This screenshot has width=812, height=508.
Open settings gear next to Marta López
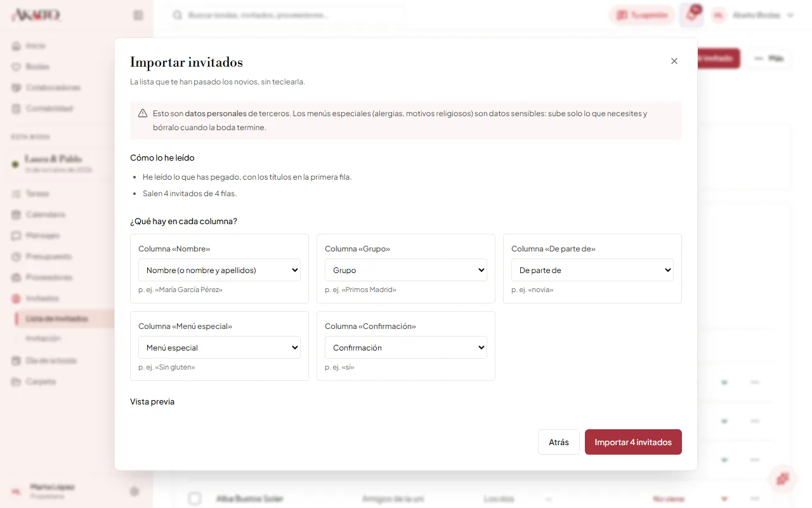coord(134,491)
